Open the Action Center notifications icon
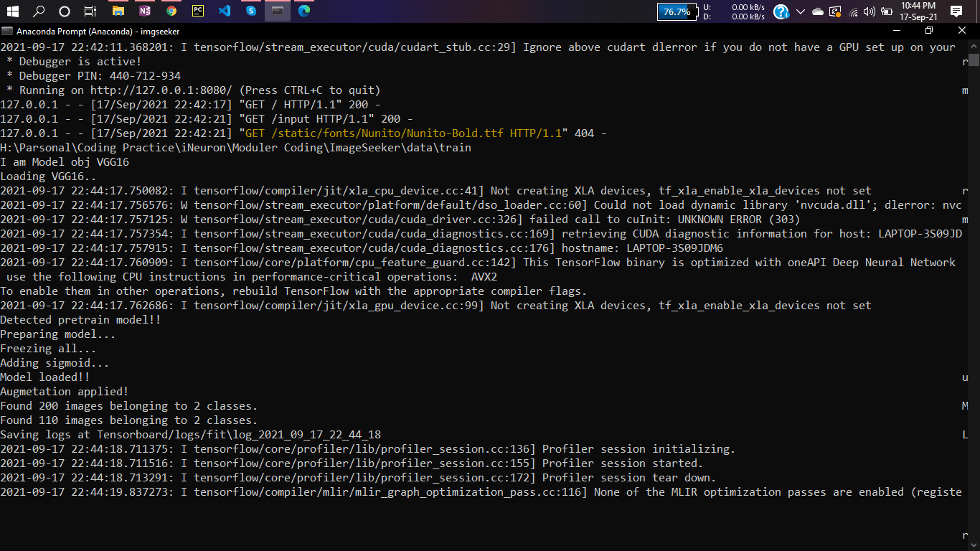This screenshot has height=551, width=980. tap(956, 11)
